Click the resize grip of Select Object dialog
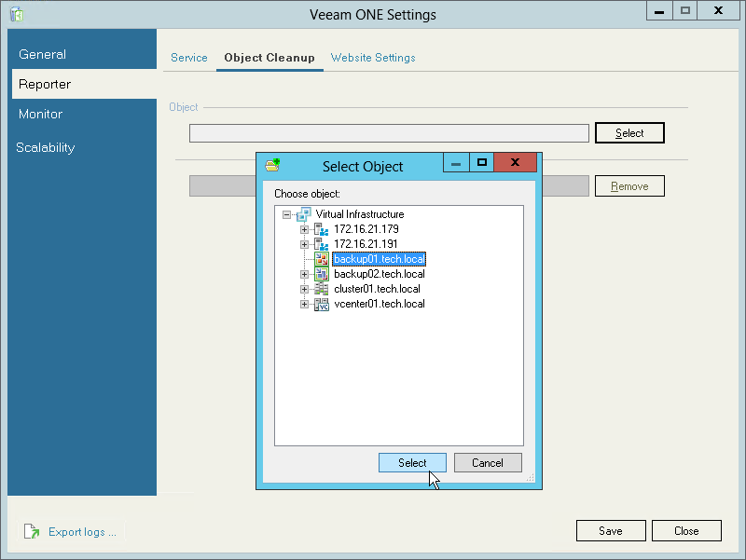Viewport: 746px width, 560px height. point(531,478)
